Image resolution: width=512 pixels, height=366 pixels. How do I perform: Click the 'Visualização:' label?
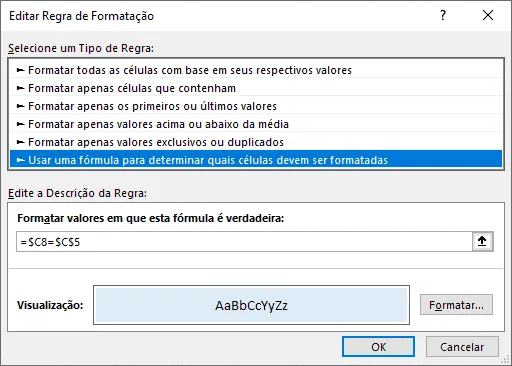(x=50, y=305)
